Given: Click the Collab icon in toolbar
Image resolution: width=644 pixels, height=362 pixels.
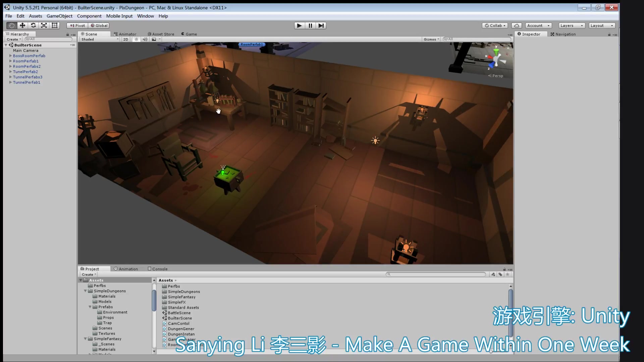Looking at the screenshot, I should tap(495, 25).
